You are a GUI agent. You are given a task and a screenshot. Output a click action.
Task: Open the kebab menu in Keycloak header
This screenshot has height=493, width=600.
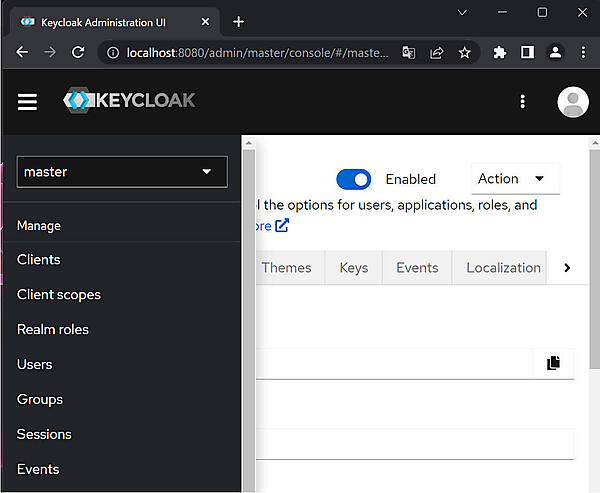[522, 102]
